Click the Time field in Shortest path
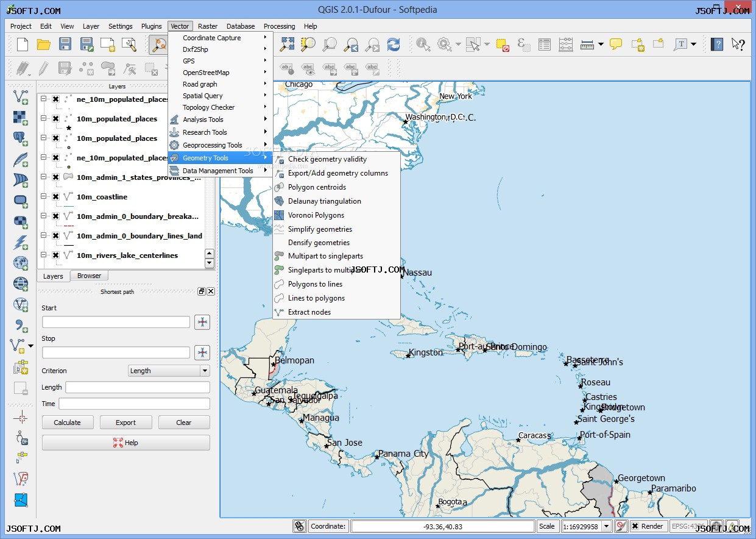Screen dimensions: 756x539 pyautogui.click(x=134, y=404)
